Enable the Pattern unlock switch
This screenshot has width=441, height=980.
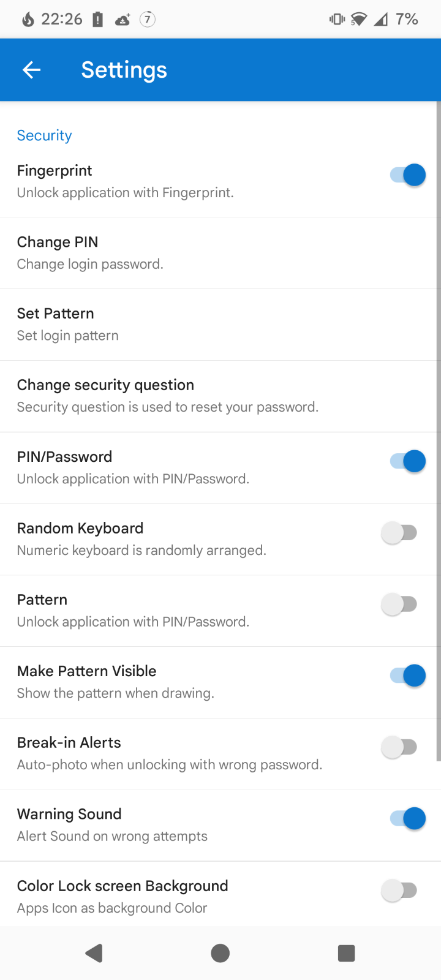point(399,605)
